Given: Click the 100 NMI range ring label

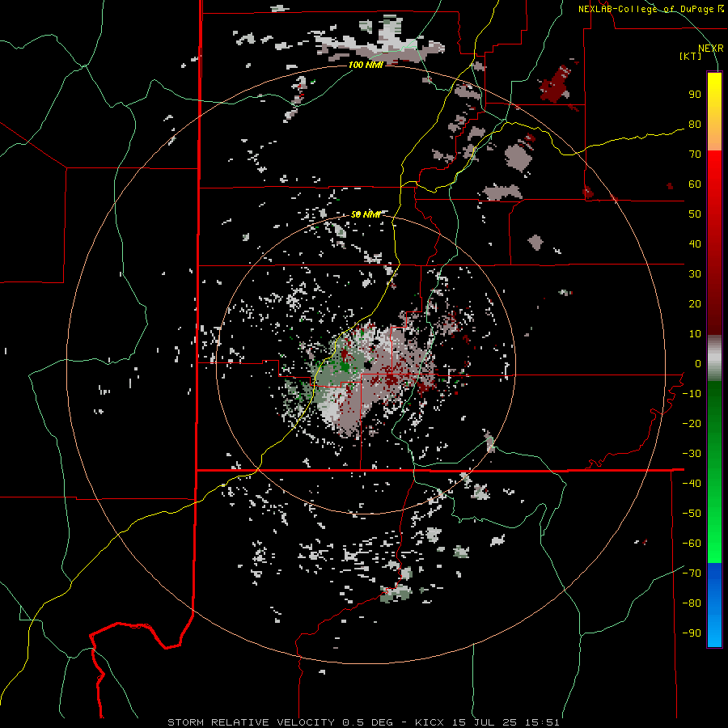Looking at the screenshot, I should point(366,65).
